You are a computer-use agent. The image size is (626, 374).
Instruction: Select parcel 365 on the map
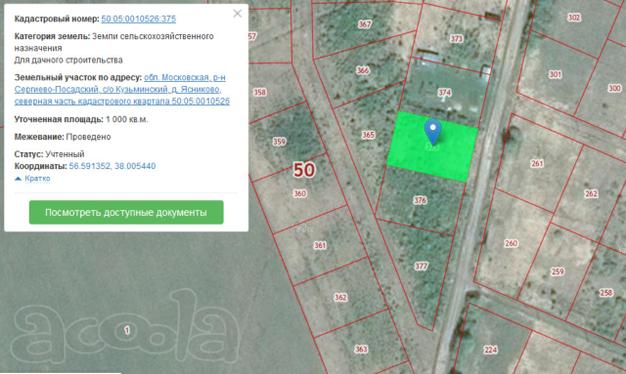368,135
